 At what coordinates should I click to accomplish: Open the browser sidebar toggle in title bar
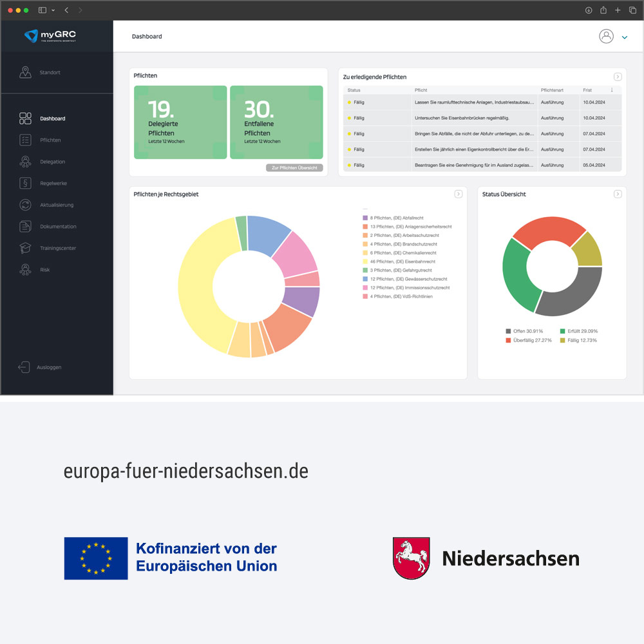click(43, 10)
